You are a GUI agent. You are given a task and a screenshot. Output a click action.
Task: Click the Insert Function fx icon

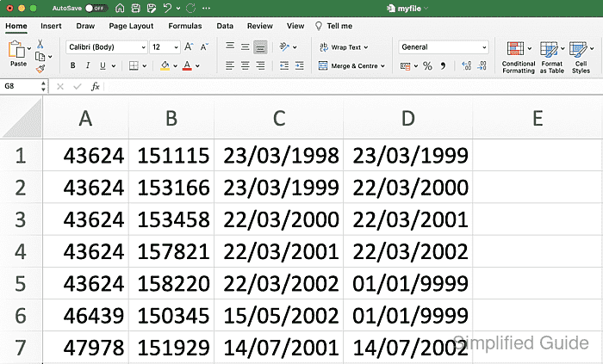(96, 87)
